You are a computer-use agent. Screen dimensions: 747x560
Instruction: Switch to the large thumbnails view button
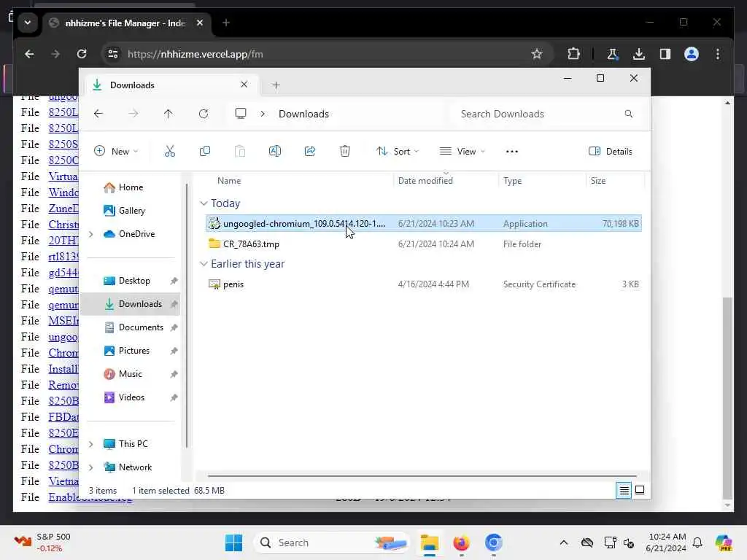pos(640,491)
